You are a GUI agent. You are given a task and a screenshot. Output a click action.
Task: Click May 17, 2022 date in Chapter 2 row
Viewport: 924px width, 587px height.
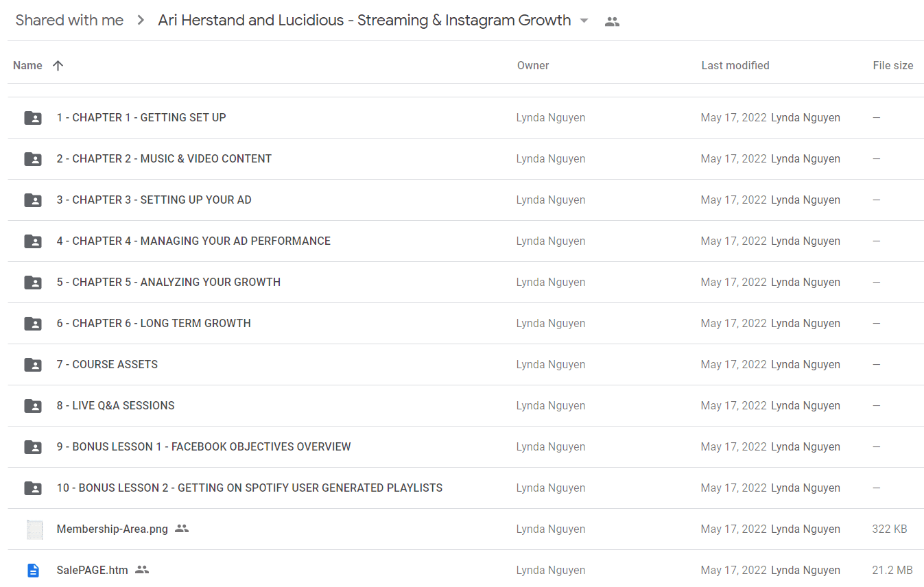click(x=733, y=159)
